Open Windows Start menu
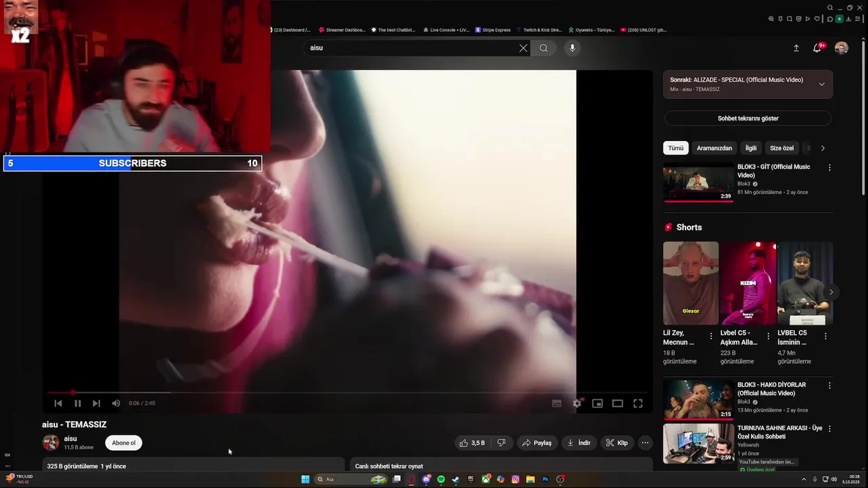Image resolution: width=868 pixels, height=488 pixels. pos(305,479)
